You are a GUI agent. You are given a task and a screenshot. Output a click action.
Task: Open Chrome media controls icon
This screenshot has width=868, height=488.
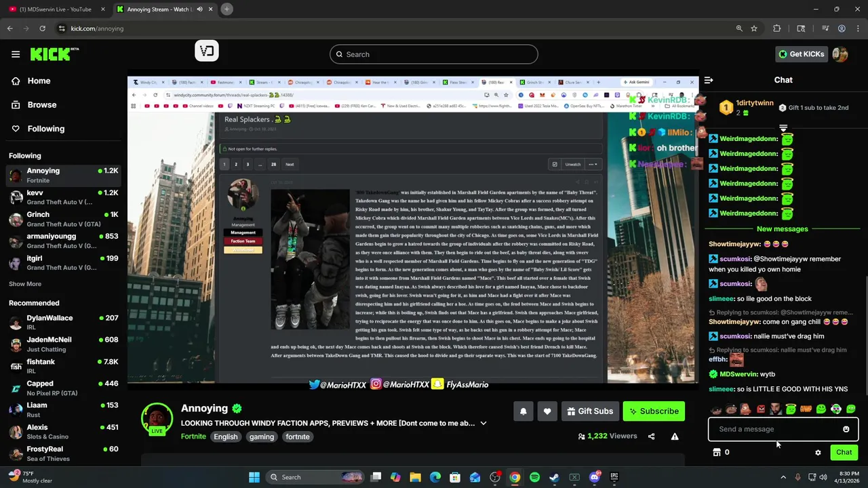click(825, 28)
